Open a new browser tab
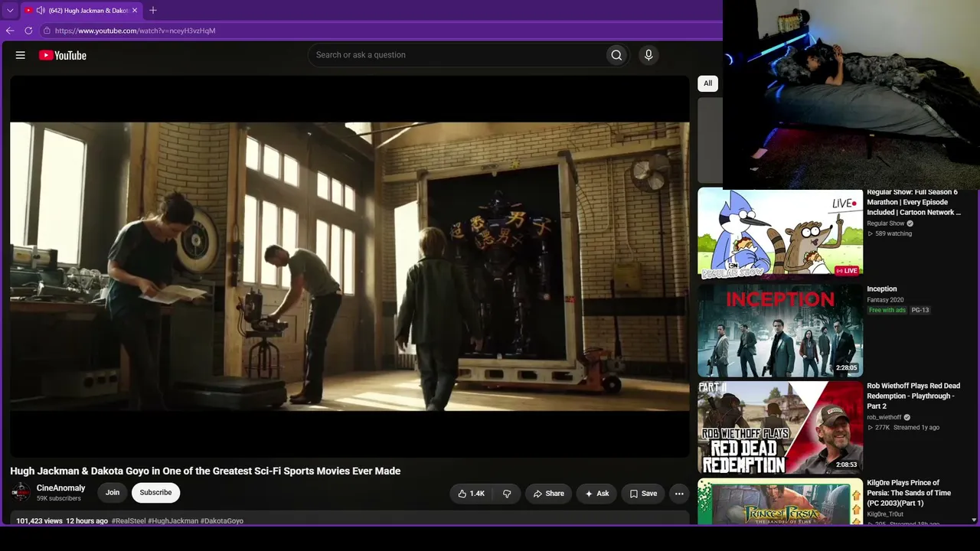Screen dimensions: 980x551 pyautogui.click(x=153, y=11)
